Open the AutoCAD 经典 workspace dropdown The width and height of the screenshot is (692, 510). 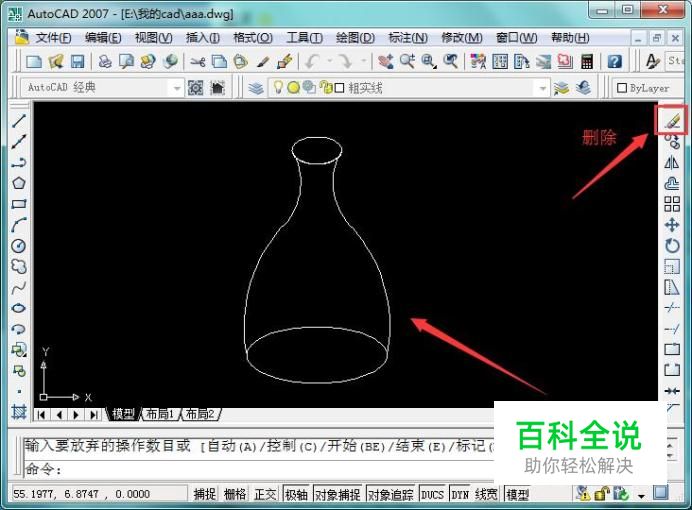coord(177,88)
